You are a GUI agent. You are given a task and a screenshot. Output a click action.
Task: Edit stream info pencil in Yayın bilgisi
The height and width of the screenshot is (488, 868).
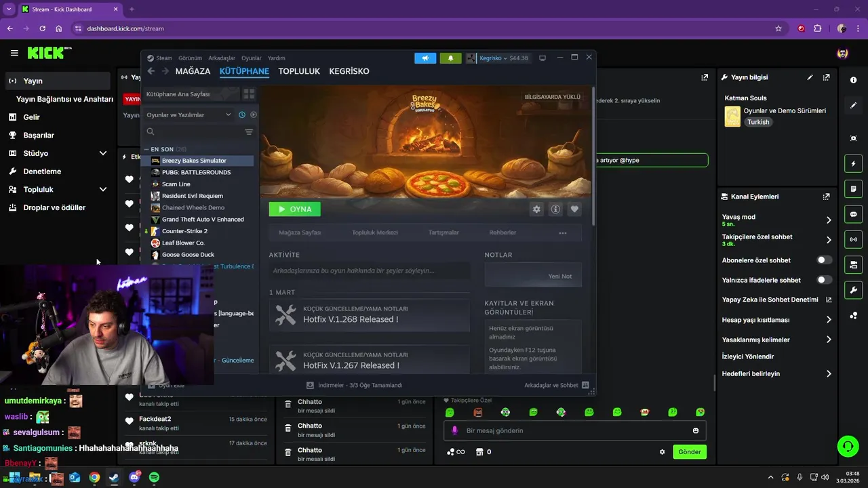coord(810,77)
